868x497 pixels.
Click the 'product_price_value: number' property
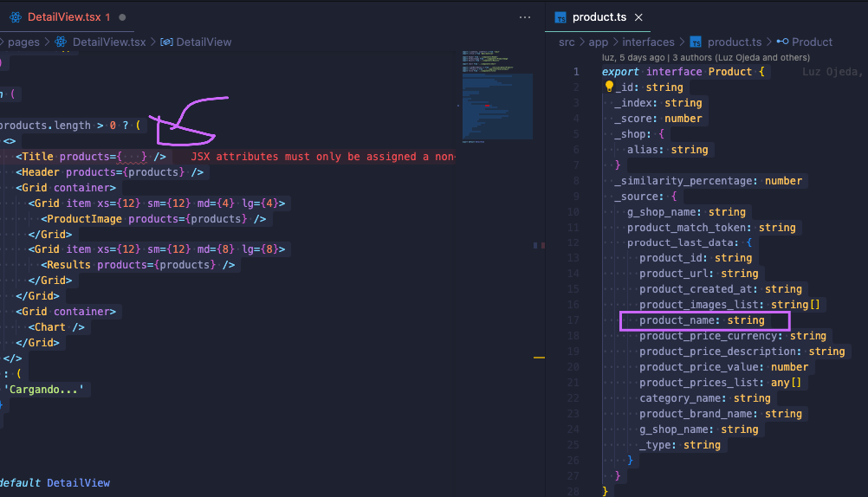click(x=724, y=366)
